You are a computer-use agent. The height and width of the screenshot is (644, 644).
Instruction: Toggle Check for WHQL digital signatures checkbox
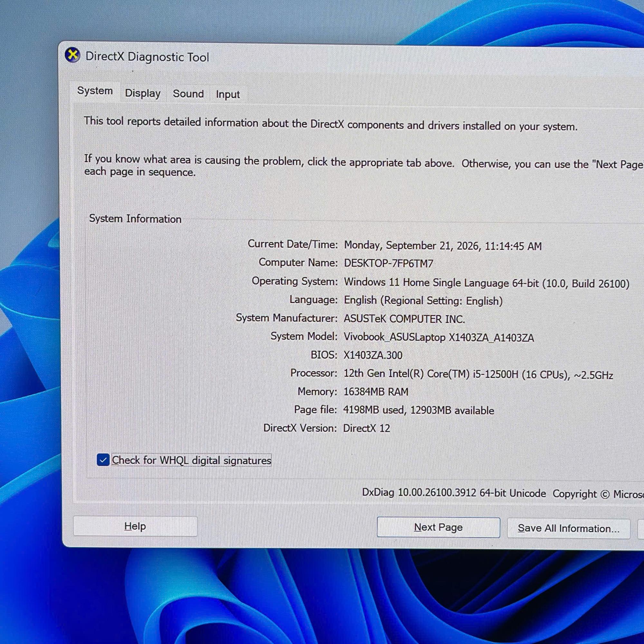(103, 460)
